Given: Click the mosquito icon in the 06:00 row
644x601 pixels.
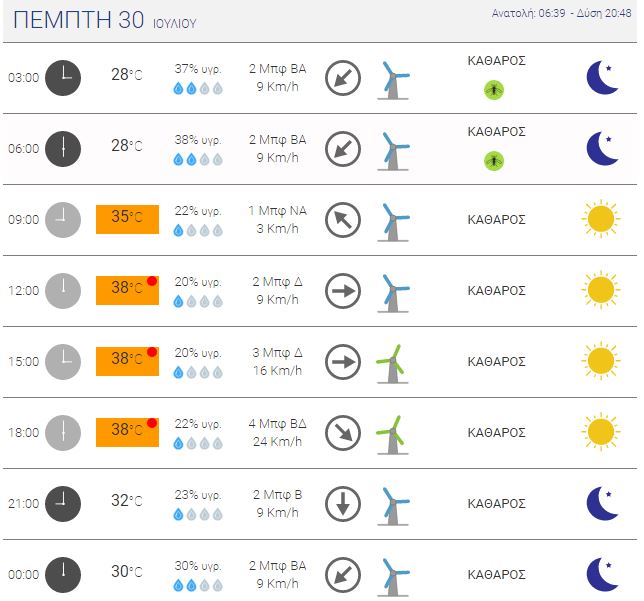Looking at the screenshot, I should (494, 161).
